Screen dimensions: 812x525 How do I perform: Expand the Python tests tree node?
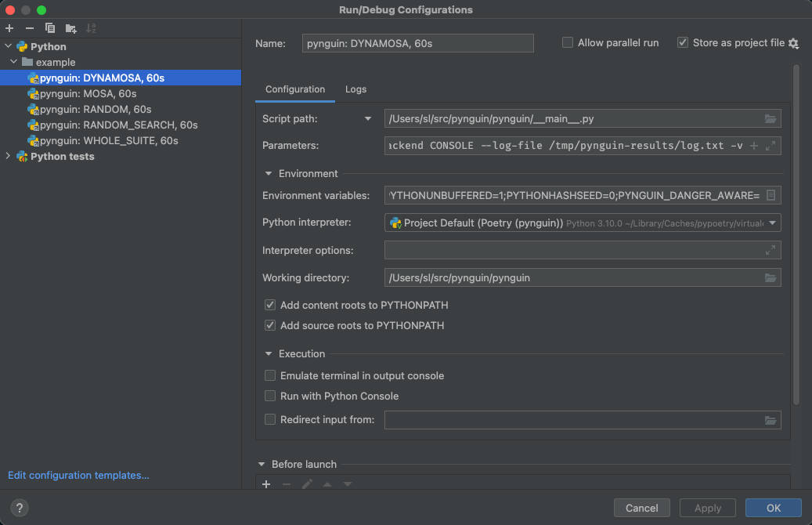[x=9, y=157]
